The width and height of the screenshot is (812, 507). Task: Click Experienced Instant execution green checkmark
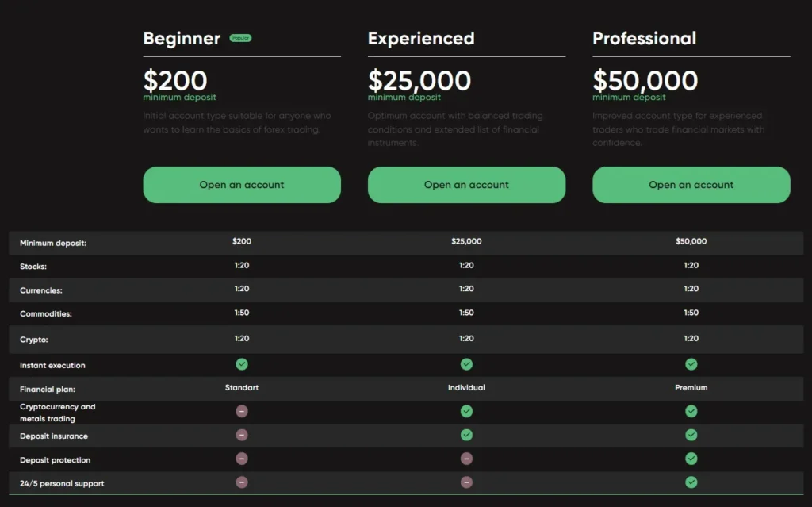pyautogui.click(x=466, y=364)
